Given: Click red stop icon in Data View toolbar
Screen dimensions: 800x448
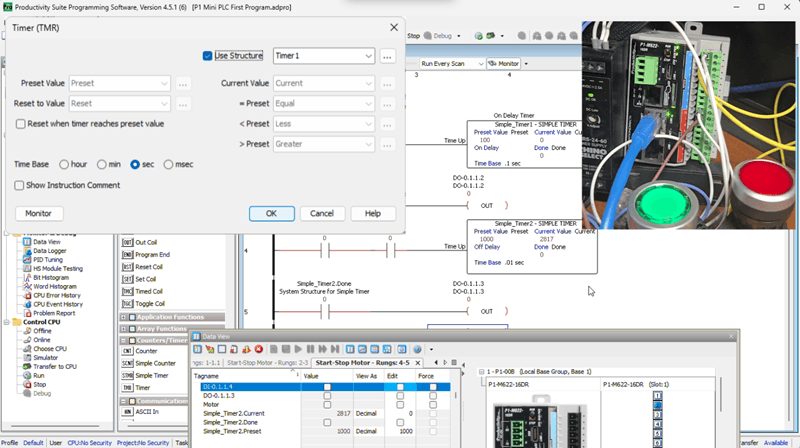Looking at the screenshot, I should point(259,350).
